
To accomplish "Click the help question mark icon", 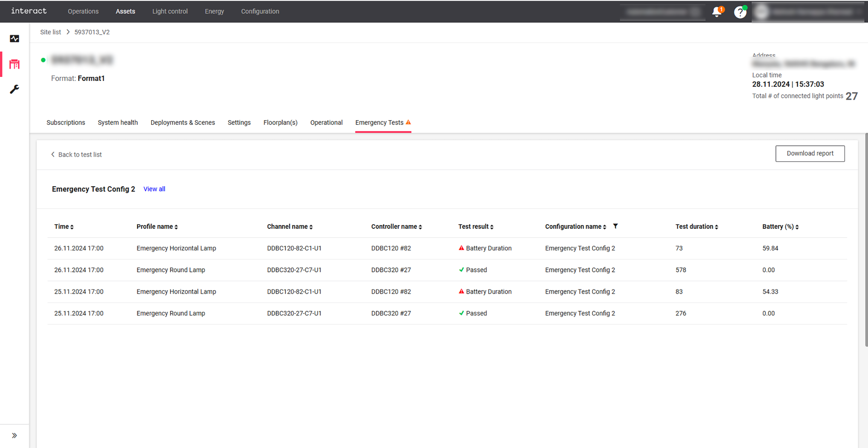I will point(740,12).
